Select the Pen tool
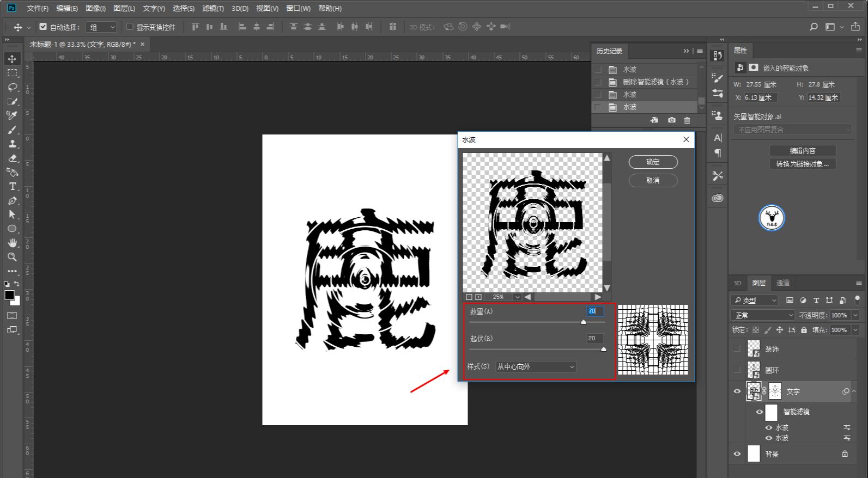The height and width of the screenshot is (478, 868). (x=12, y=200)
